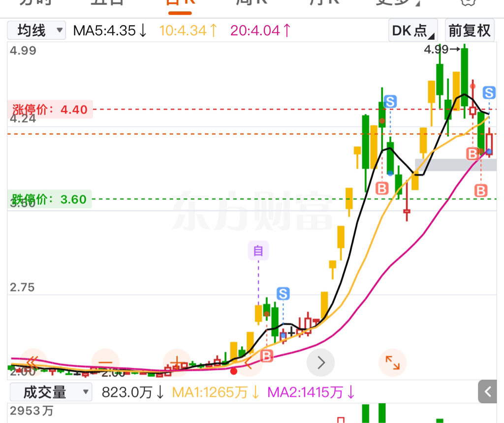Viewport: 504px width, 423px height.
Task: Tap the B marker below first 4.40 S marker
Action: (x=382, y=188)
